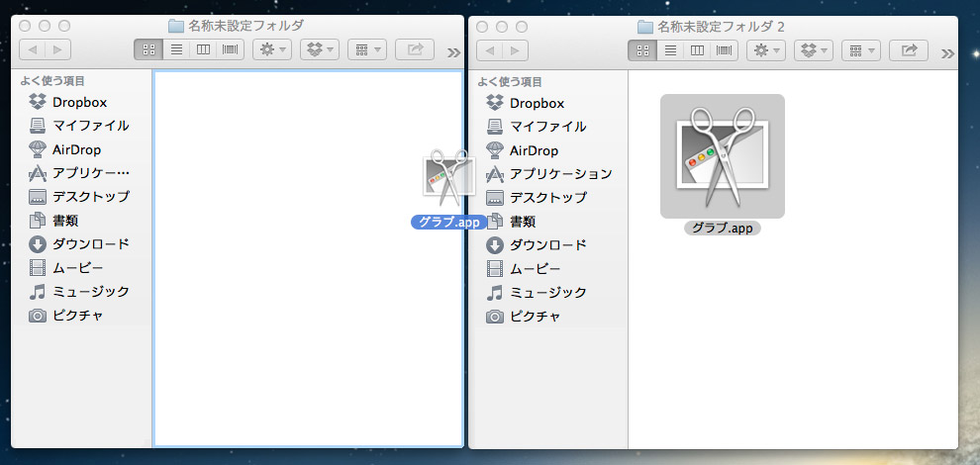Image resolution: width=980 pixels, height=465 pixels.
Task: Open ダウンロード in left window sidebar
Action: point(79,244)
